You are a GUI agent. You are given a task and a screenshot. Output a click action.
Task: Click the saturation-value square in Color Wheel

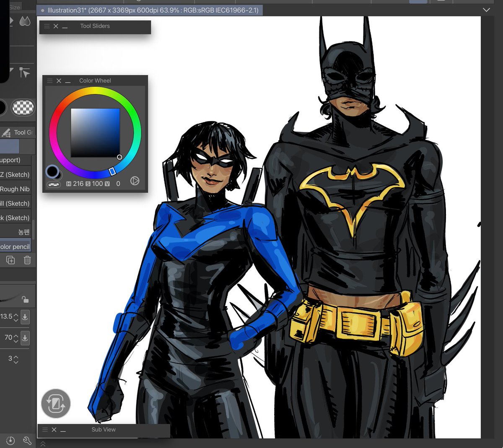click(95, 133)
